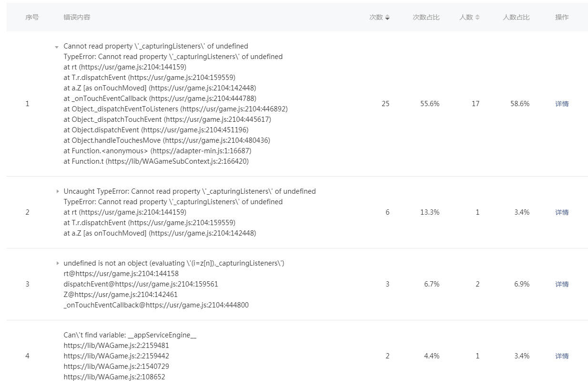The image size is (588, 386).
Task: Sort by the 次数 column sort icon
Action: (387, 17)
